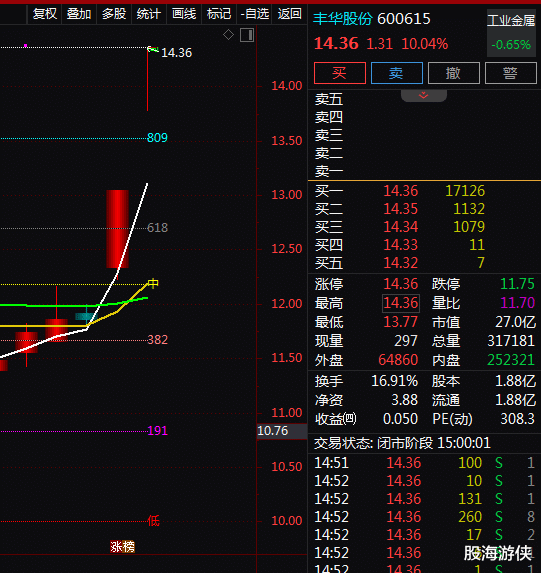Click the 191 Fibonacci level label

pyautogui.click(x=157, y=430)
